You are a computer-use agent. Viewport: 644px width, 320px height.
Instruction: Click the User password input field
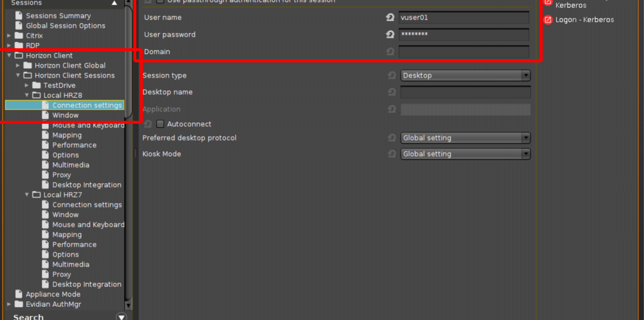click(464, 34)
